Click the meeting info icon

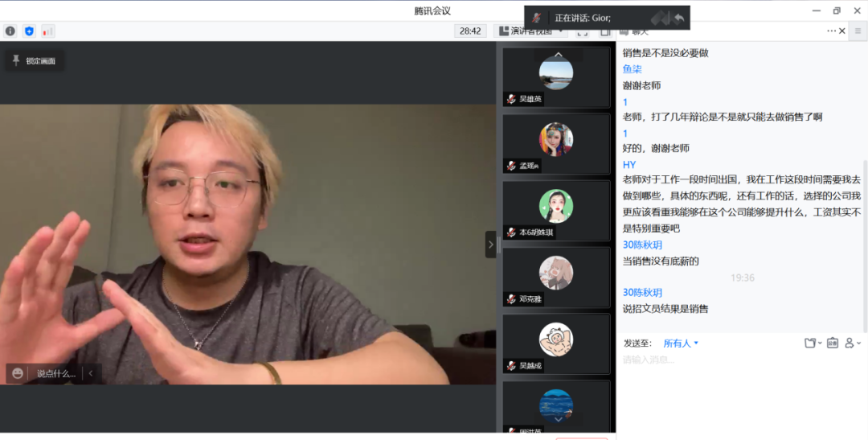click(10, 31)
